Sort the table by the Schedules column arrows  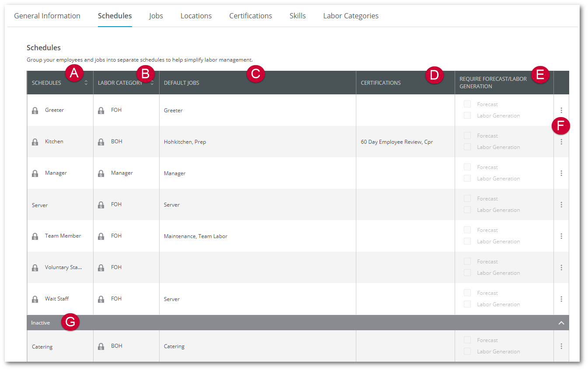point(86,83)
